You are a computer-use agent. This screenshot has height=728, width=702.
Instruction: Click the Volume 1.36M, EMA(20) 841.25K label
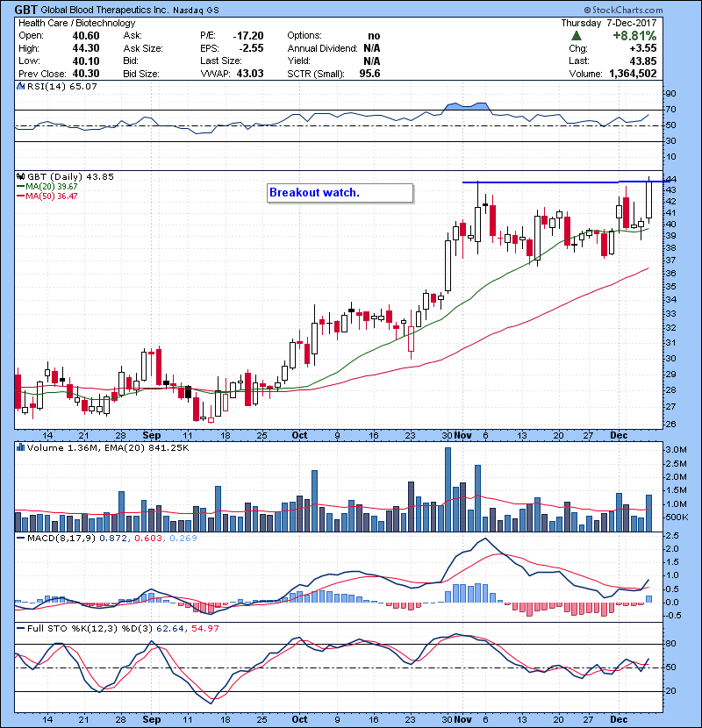(x=108, y=447)
